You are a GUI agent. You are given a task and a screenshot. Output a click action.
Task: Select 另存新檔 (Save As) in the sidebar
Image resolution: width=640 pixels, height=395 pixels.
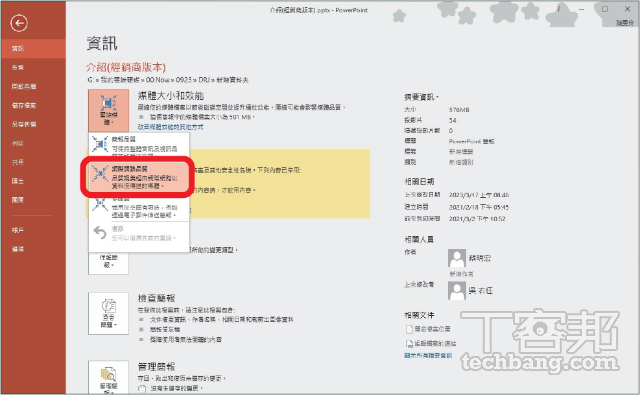(x=33, y=124)
